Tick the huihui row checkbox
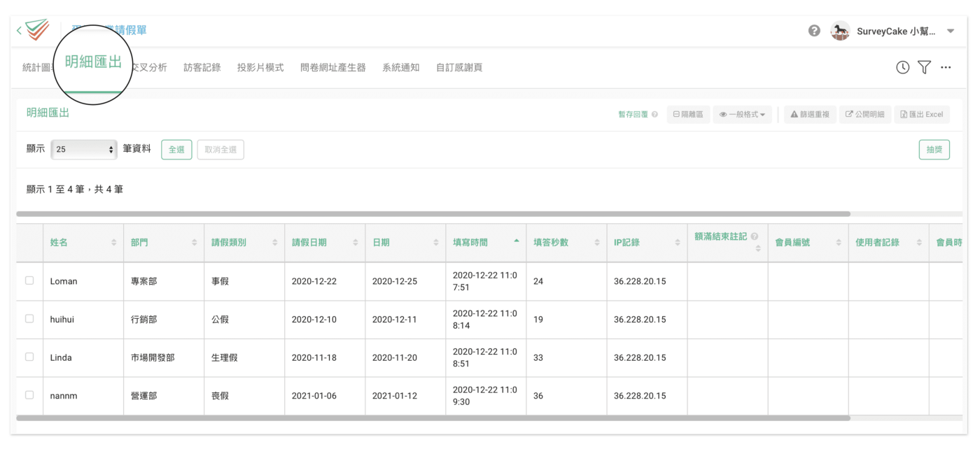 29,319
